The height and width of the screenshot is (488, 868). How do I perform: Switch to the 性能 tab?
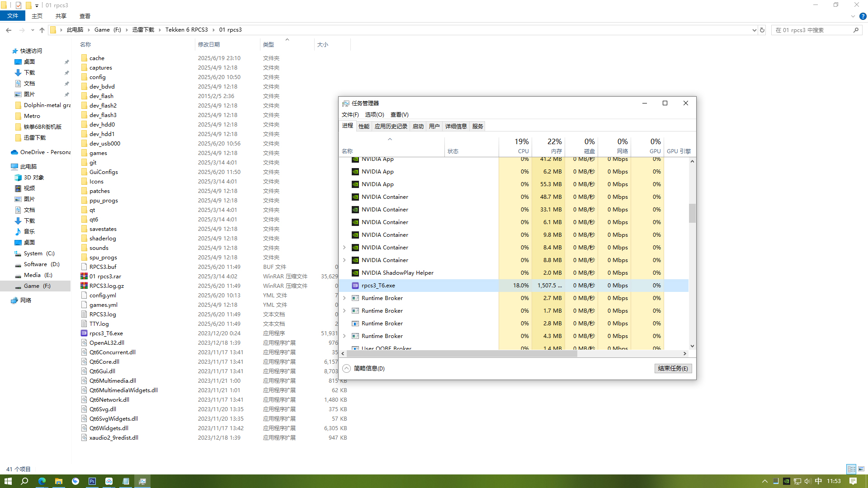(x=364, y=126)
